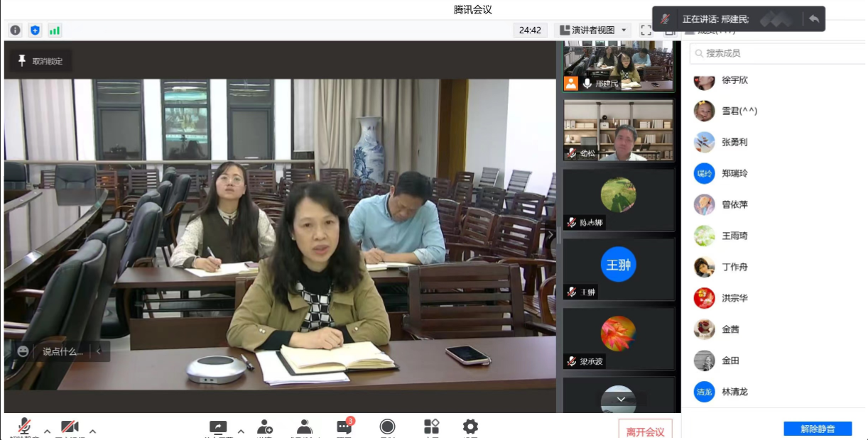Open the 演讲者视图 layout dropdown

pyautogui.click(x=592, y=31)
